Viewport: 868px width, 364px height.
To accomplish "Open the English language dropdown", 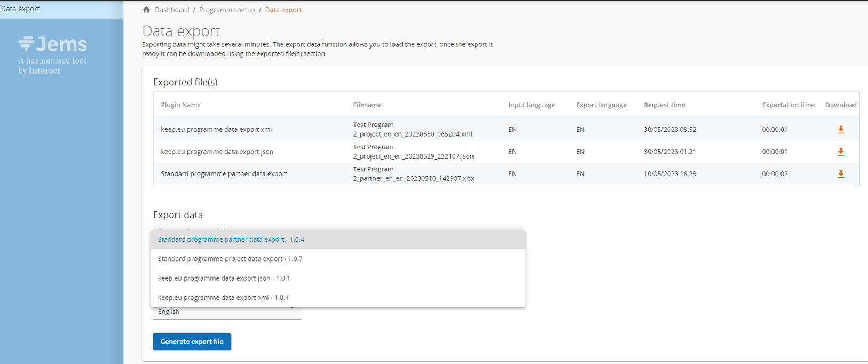I will point(227,312).
